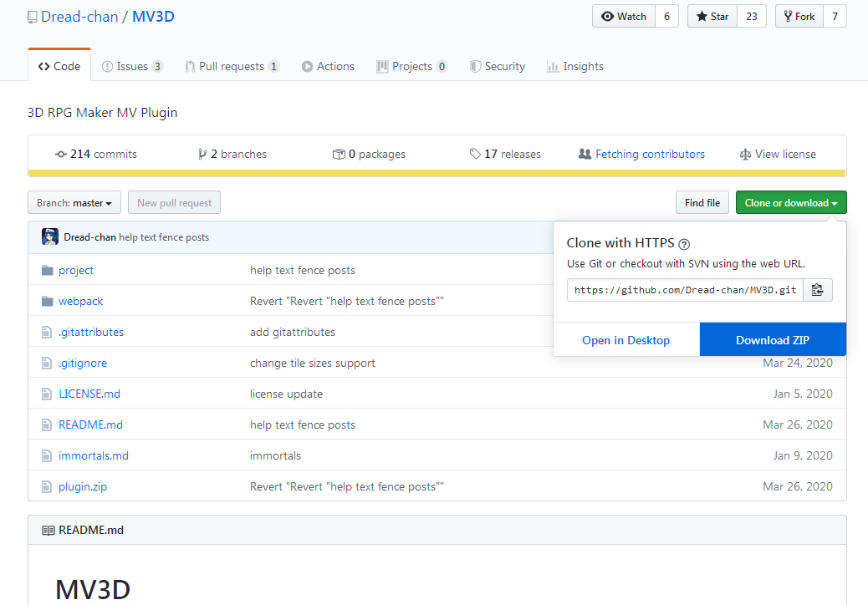Screen dimensions: 868x605
Task: Click the Projects board icon
Action: (382, 66)
